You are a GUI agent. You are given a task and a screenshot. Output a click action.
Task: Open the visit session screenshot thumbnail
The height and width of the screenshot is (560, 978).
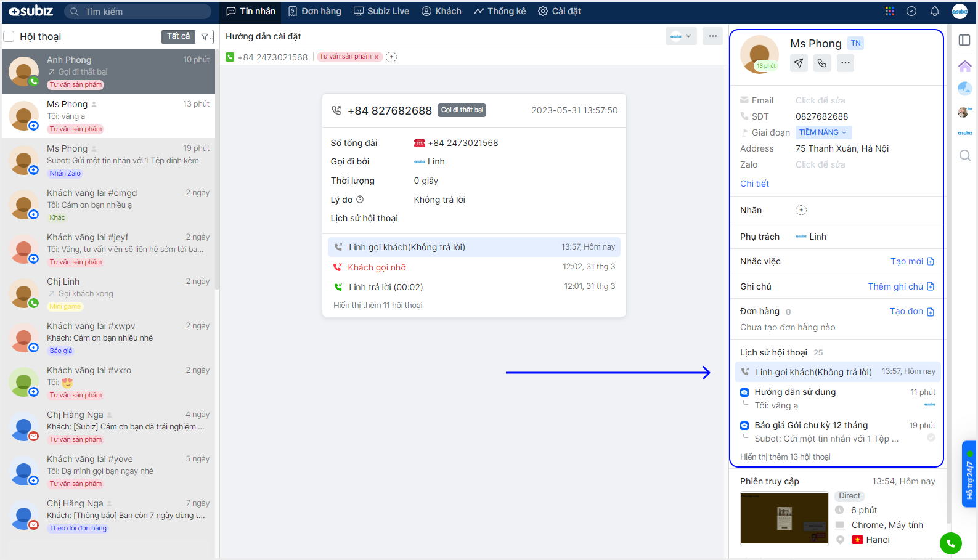tap(784, 518)
